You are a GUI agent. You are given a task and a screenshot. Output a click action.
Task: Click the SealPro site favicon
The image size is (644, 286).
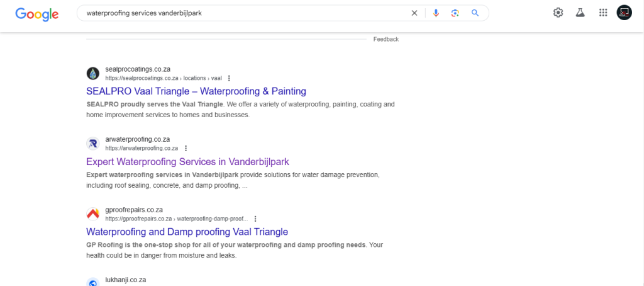click(93, 73)
